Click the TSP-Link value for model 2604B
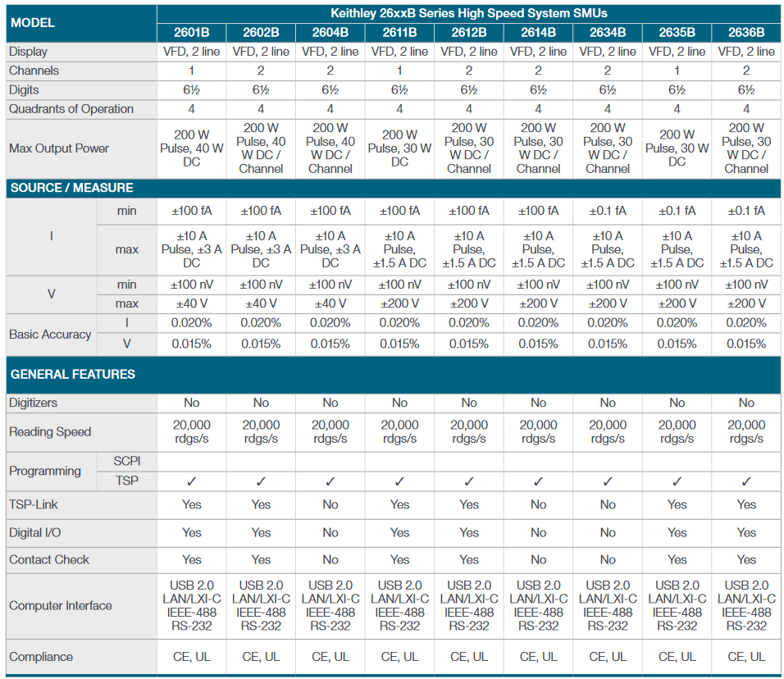This screenshot has width=784, height=679. tap(330, 505)
